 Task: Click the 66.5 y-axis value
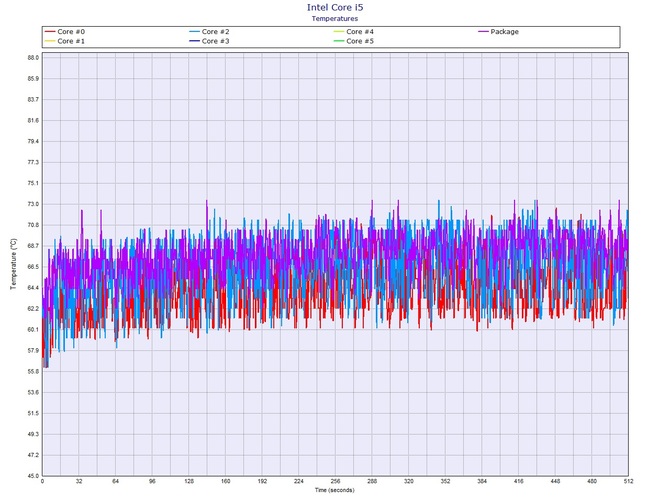coord(33,267)
